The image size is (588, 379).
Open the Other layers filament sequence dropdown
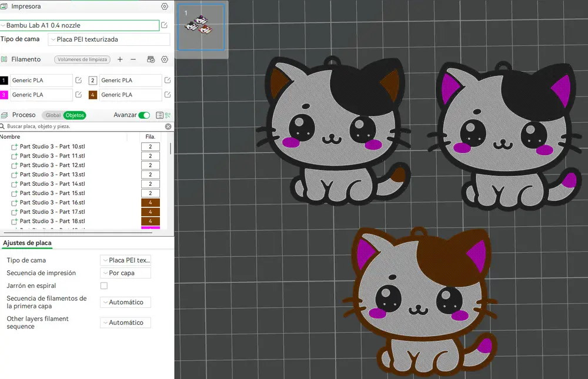126,323
